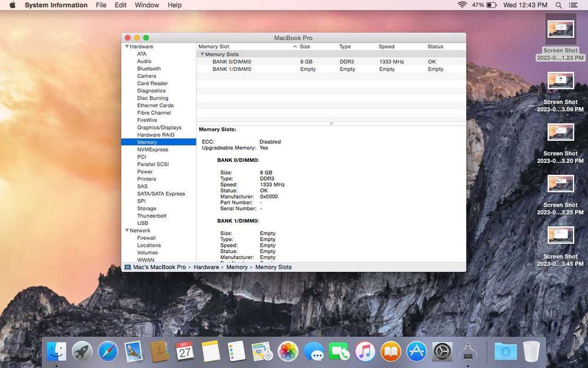Select Bluetooth in the sidebar
The image size is (588, 368).
(149, 69)
